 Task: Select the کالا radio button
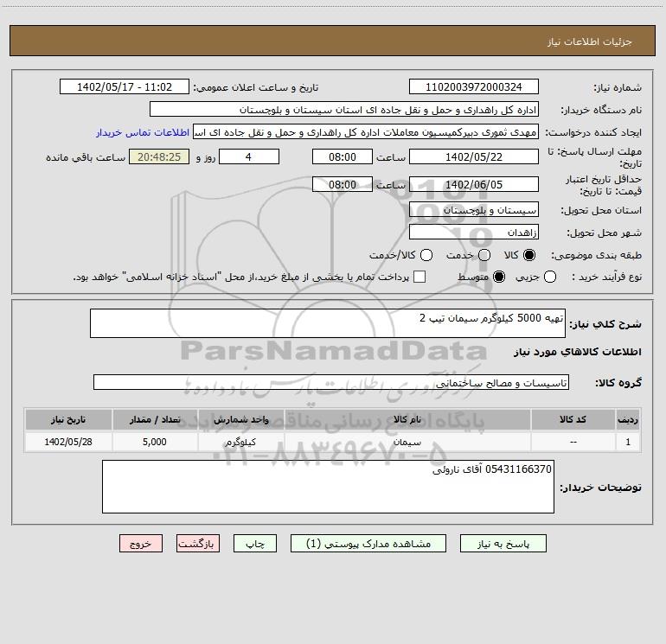529,255
